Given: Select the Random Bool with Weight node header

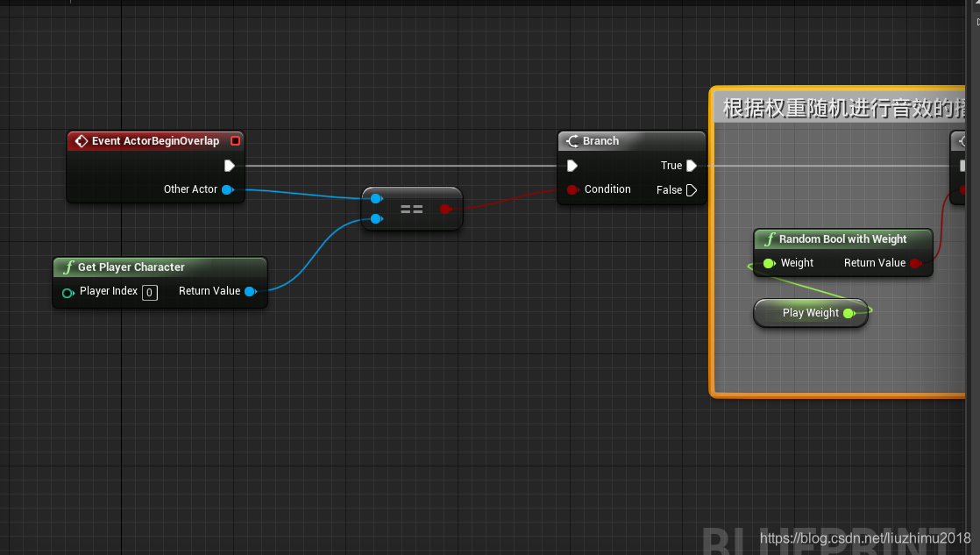Looking at the screenshot, I should tap(843, 238).
